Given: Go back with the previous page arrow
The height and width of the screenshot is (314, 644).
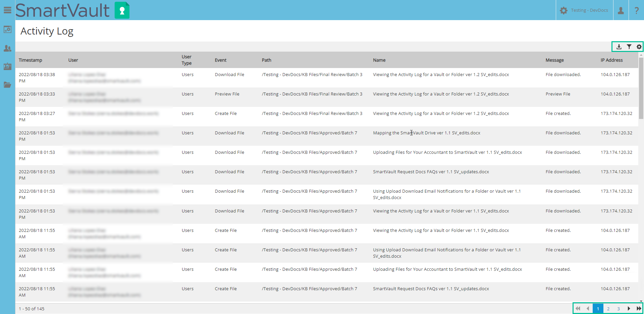Looking at the screenshot, I should point(588,308).
